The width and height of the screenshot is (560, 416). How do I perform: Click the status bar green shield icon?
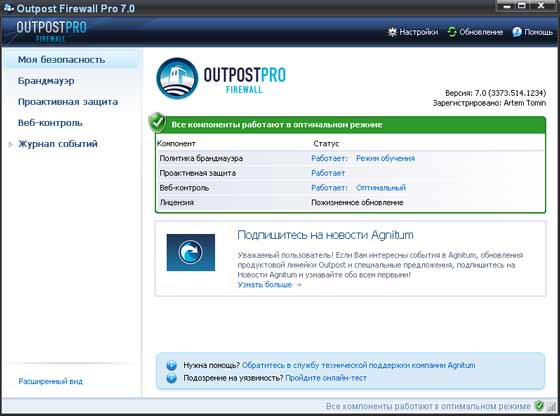pyautogui.click(x=539, y=406)
